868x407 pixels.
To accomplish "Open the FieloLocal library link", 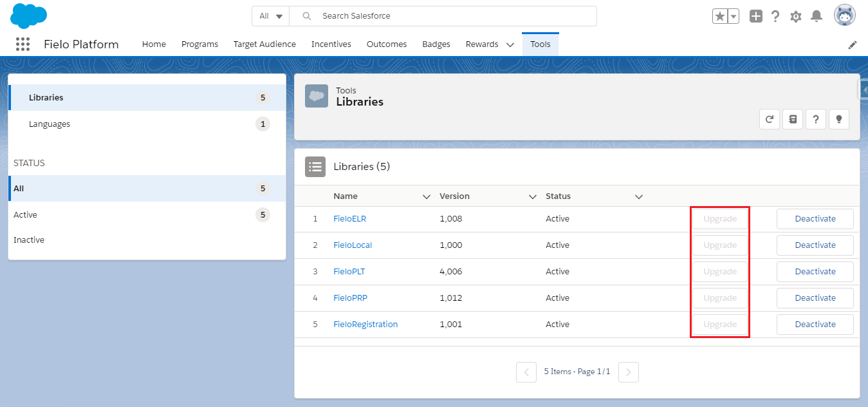I will click(353, 245).
